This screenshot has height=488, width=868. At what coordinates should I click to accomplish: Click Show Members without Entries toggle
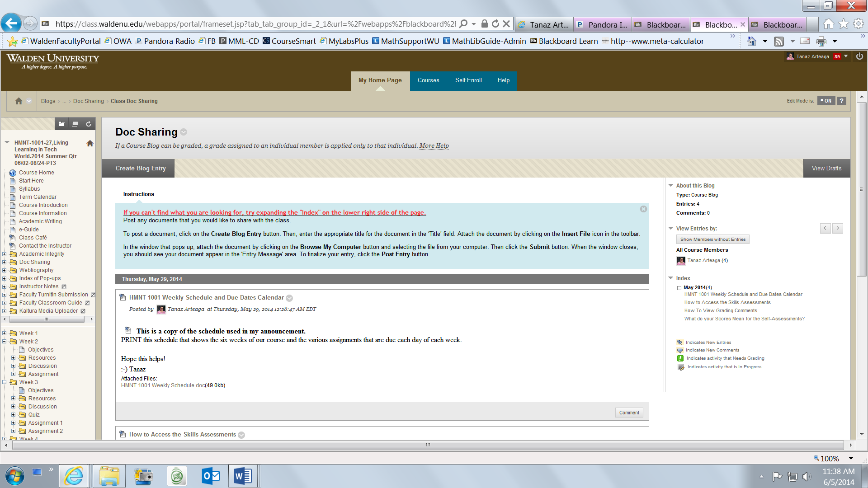coord(712,239)
